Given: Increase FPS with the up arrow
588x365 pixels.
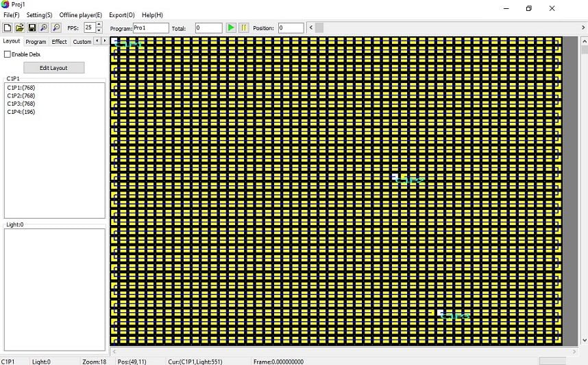Looking at the screenshot, I should click(99, 25).
